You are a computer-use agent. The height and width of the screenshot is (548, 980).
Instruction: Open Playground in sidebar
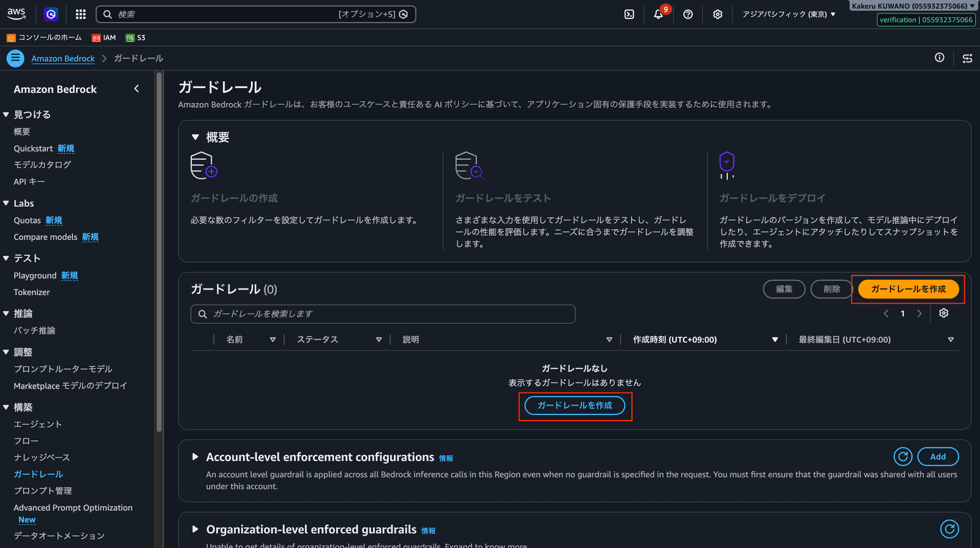coord(35,276)
